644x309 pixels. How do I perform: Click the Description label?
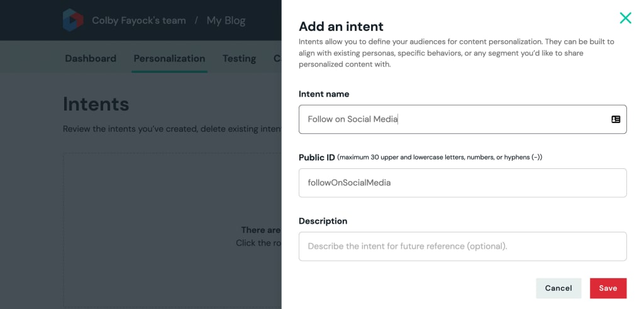point(323,221)
